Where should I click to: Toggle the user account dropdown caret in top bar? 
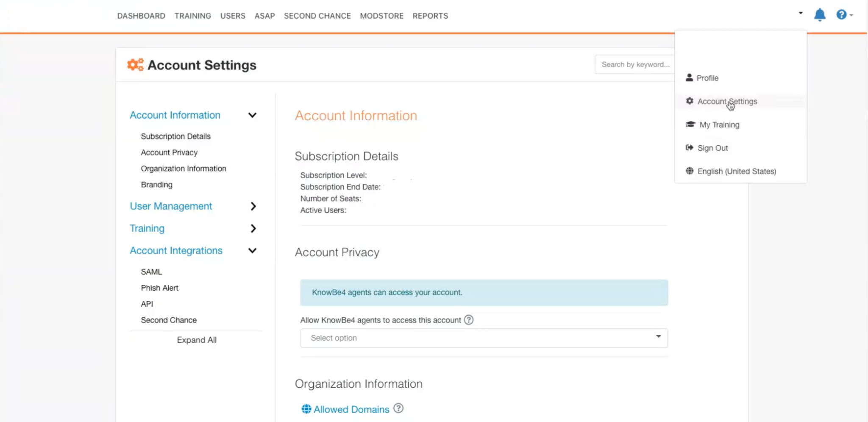click(801, 13)
